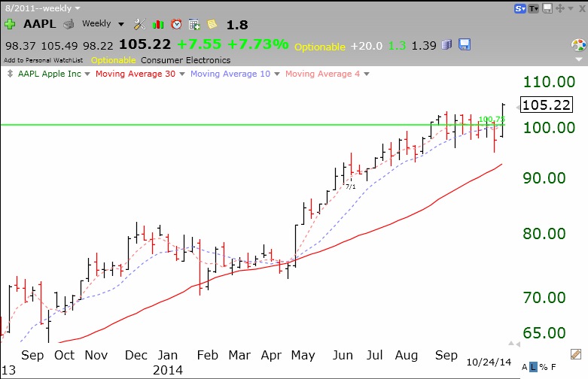
Task: Click the AAPL ticker symbol
Action: click(x=39, y=24)
